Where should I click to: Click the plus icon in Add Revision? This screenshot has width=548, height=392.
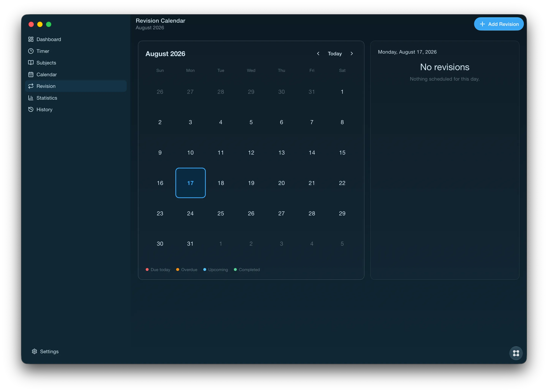(482, 24)
